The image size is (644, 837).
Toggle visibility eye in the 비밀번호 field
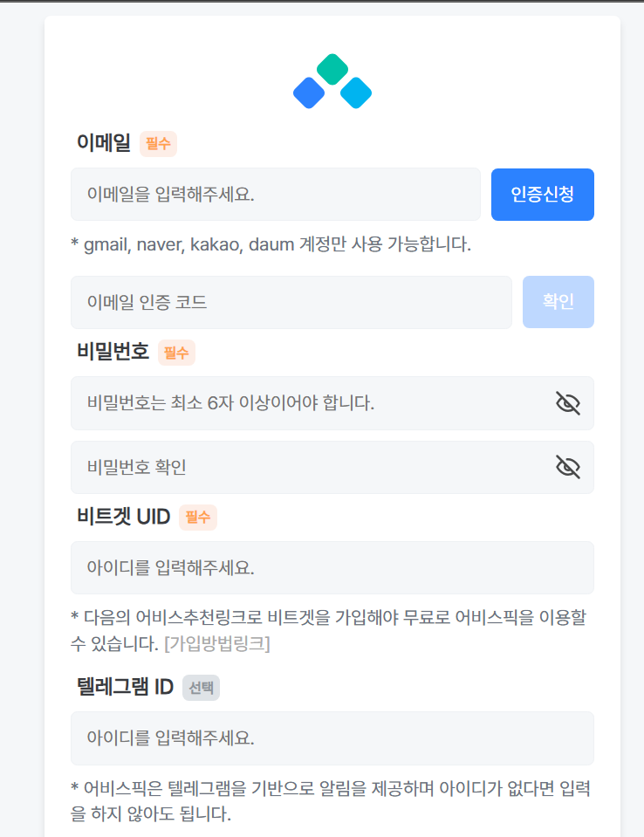pyautogui.click(x=568, y=403)
